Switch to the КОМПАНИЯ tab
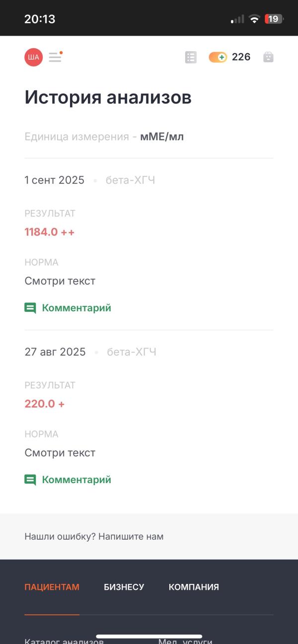Image resolution: width=298 pixels, height=644 pixels. click(x=194, y=587)
